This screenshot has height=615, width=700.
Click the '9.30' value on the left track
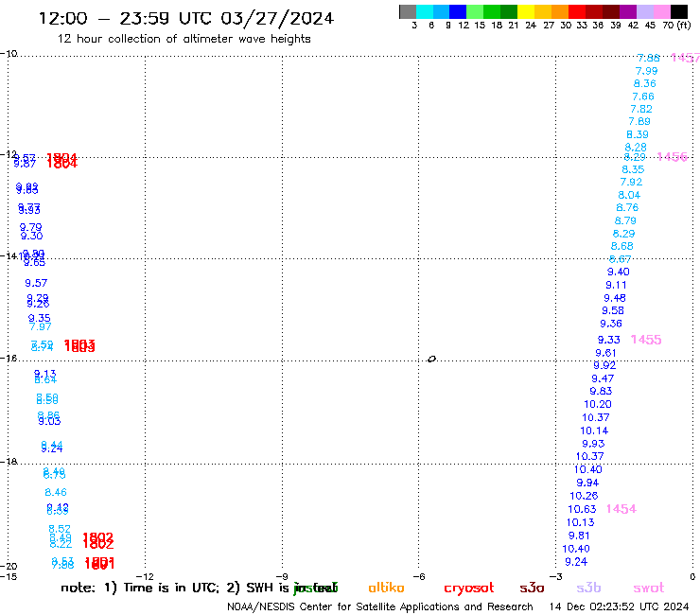(32, 236)
